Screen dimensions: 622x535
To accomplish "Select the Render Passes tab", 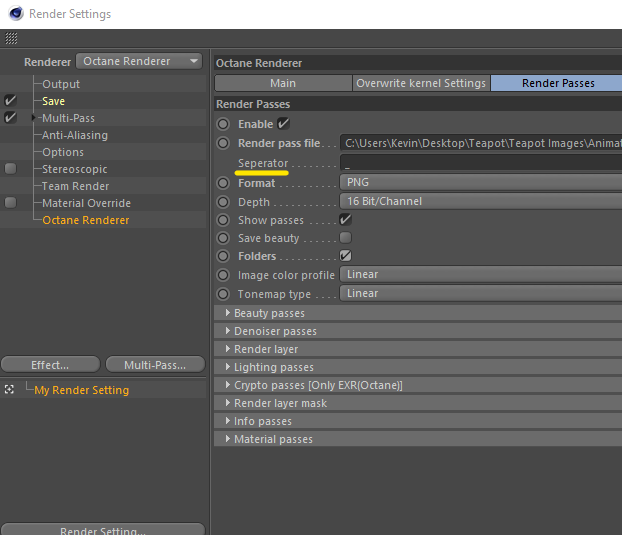I will coord(557,83).
